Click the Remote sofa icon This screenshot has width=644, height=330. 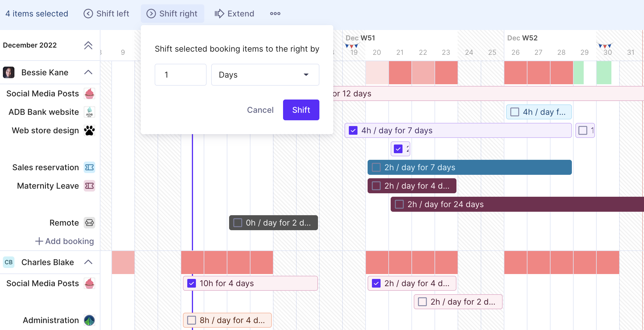(x=89, y=223)
